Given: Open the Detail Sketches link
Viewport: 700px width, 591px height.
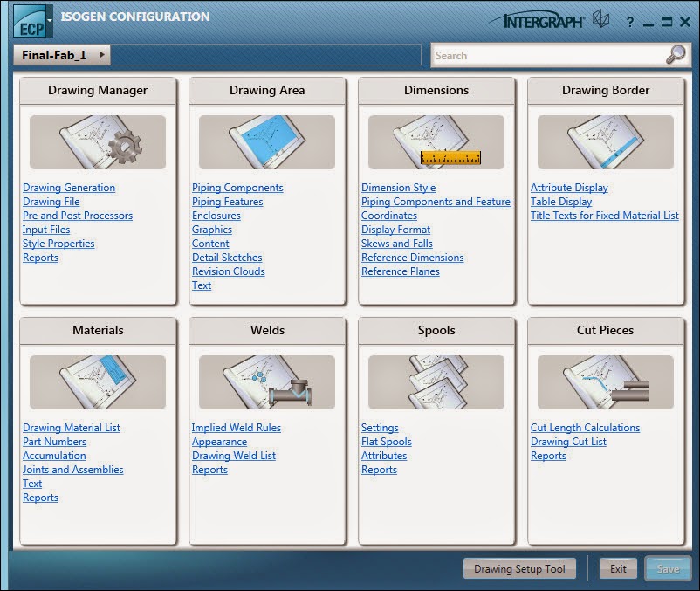Looking at the screenshot, I should pyautogui.click(x=227, y=258).
